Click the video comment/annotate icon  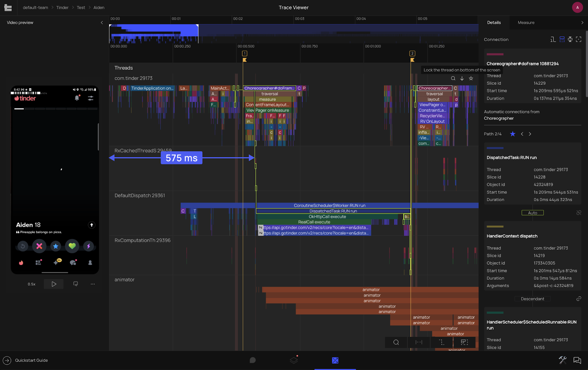pyautogui.click(x=76, y=284)
